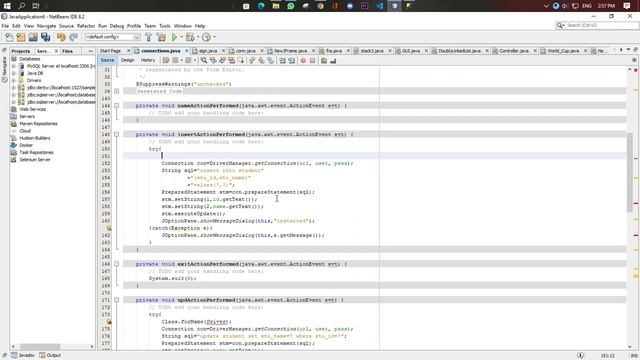Switch to the DoublyLinkedList.java tab
Viewport: 640px width, 360px height.
coord(460,51)
